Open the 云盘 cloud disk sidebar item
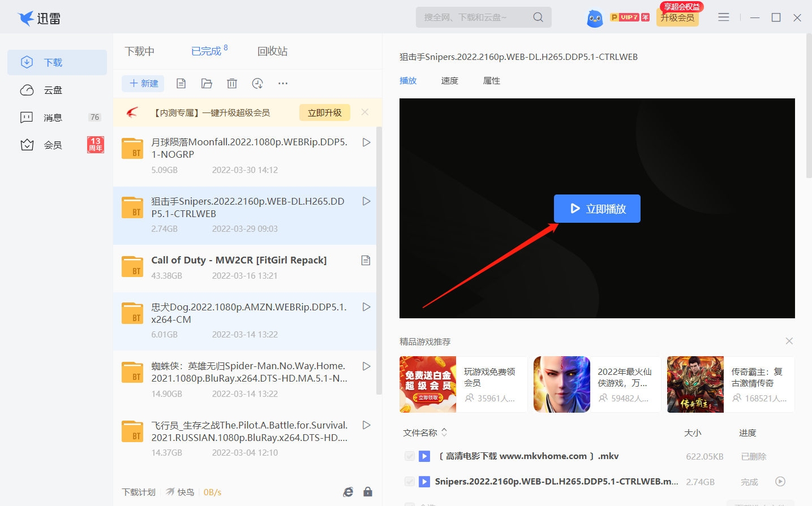 point(53,90)
